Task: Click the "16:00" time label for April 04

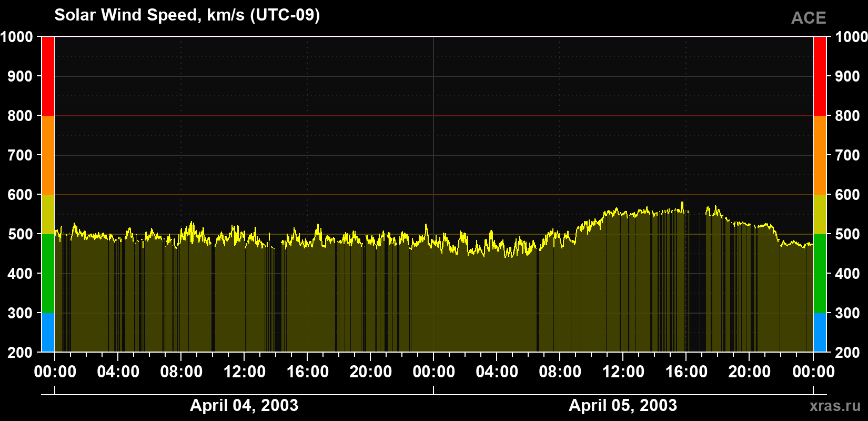Action: click(308, 372)
